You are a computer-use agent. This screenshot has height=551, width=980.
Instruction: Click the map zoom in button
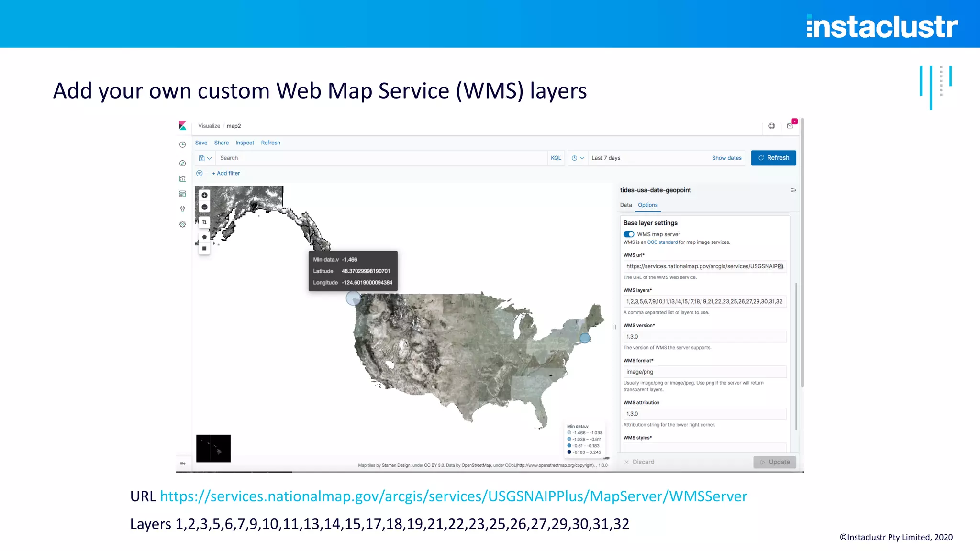click(x=204, y=195)
